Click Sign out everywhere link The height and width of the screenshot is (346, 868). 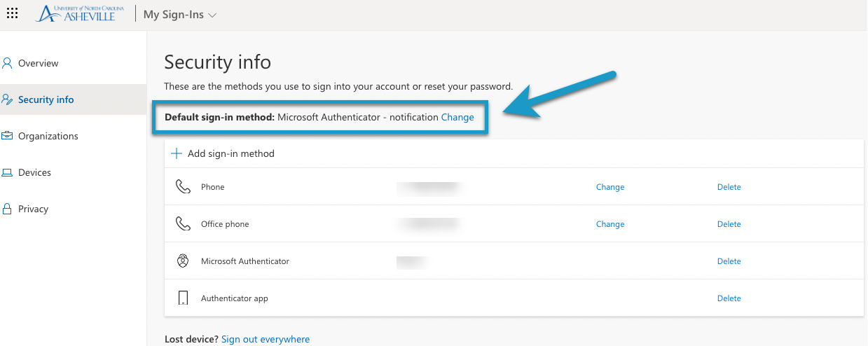[265, 339]
